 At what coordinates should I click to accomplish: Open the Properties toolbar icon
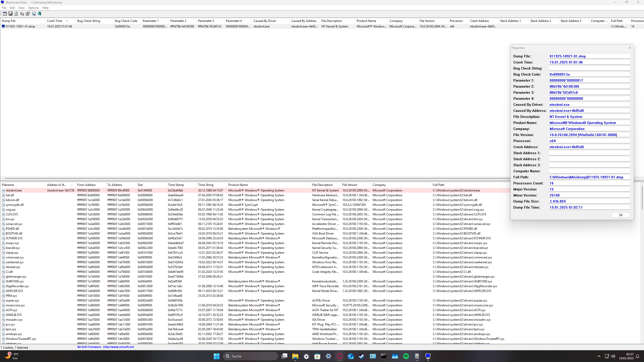point(28,14)
